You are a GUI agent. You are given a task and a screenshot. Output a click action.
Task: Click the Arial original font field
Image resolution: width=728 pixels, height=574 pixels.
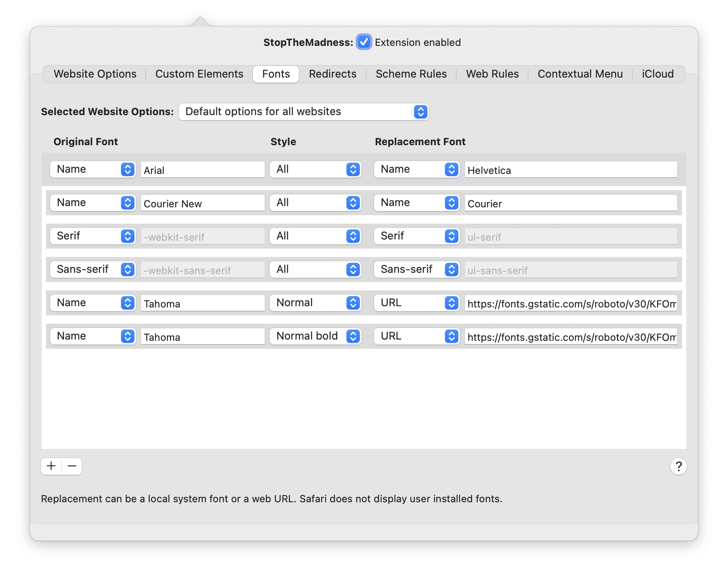pos(202,170)
